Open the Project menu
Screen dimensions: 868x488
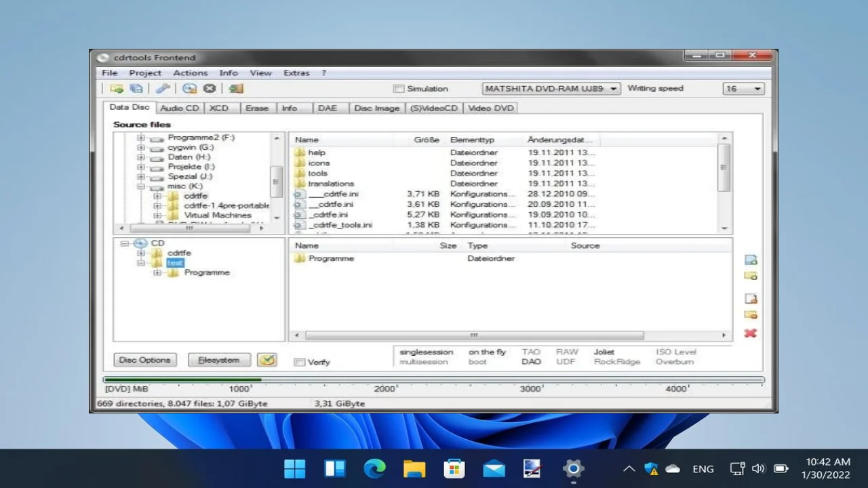click(x=145, y=73)
